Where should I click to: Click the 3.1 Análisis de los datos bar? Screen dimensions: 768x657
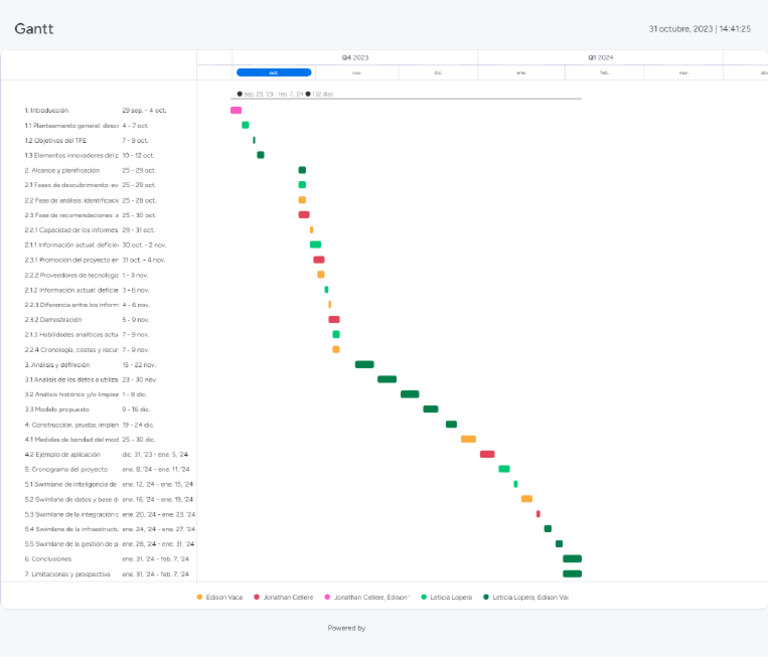click(387, 379)
